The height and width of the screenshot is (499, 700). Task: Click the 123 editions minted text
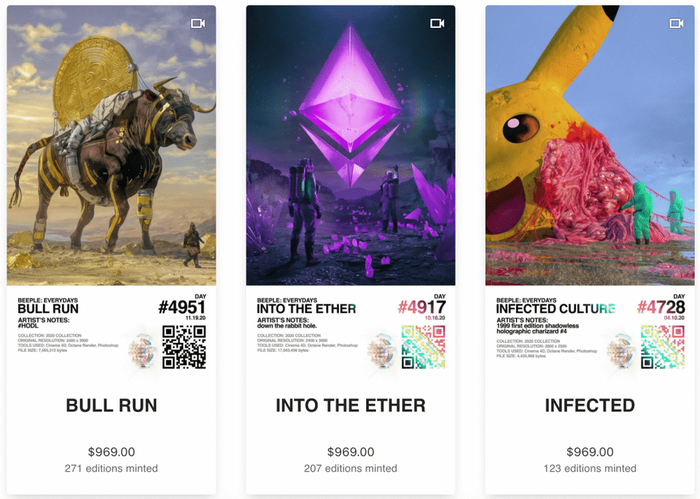[x=590, y=468]
